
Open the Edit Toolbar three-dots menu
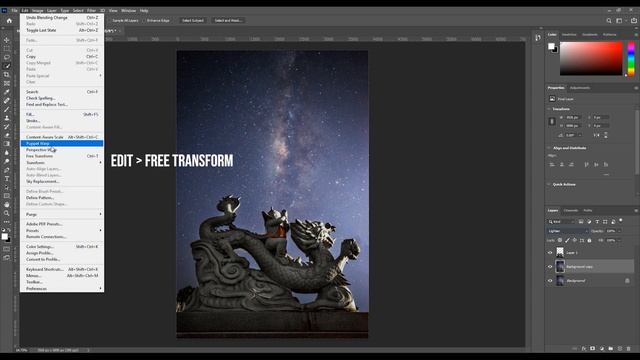tap(7, 222)
